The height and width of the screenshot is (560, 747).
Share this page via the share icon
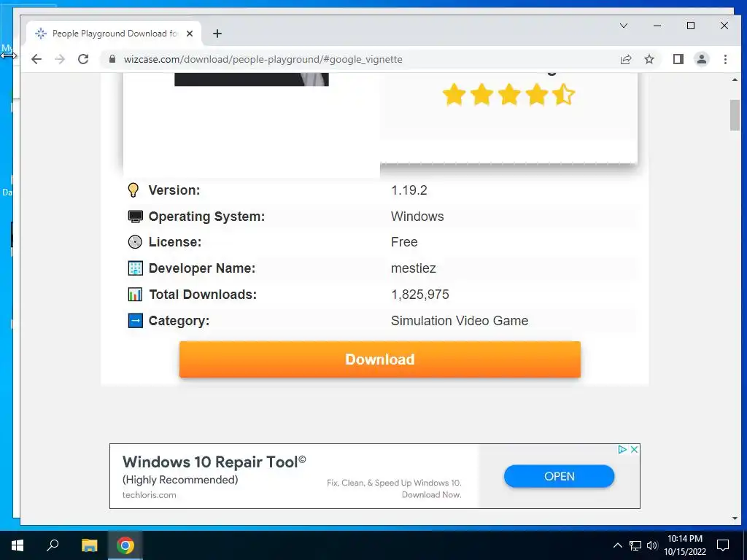click(x=625, y=59)
